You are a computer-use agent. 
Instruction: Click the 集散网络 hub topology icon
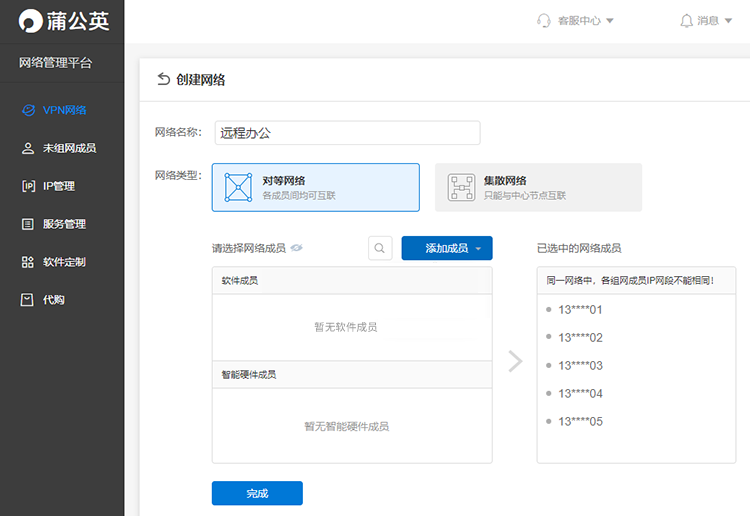point(461,187)
